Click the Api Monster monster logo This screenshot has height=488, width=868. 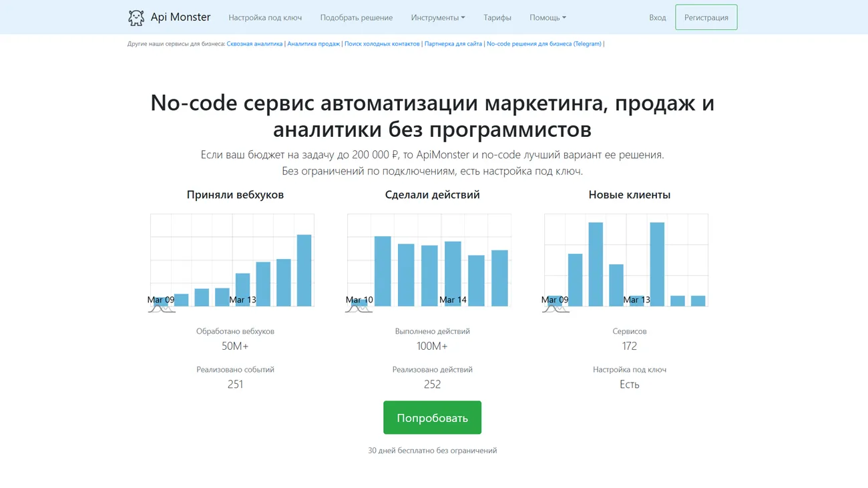[137, 17]
